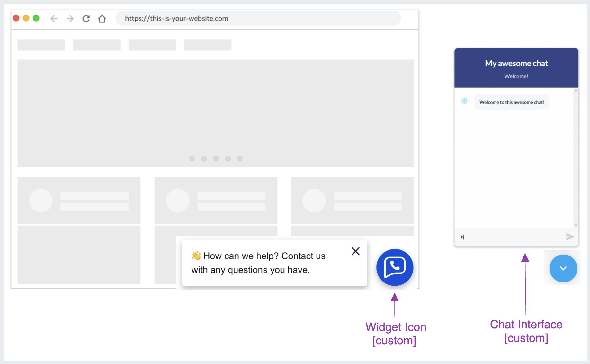The width and height of the screenshot is (590, 364).
Task: Click the green maximize window button
Action: click(36, 18)
